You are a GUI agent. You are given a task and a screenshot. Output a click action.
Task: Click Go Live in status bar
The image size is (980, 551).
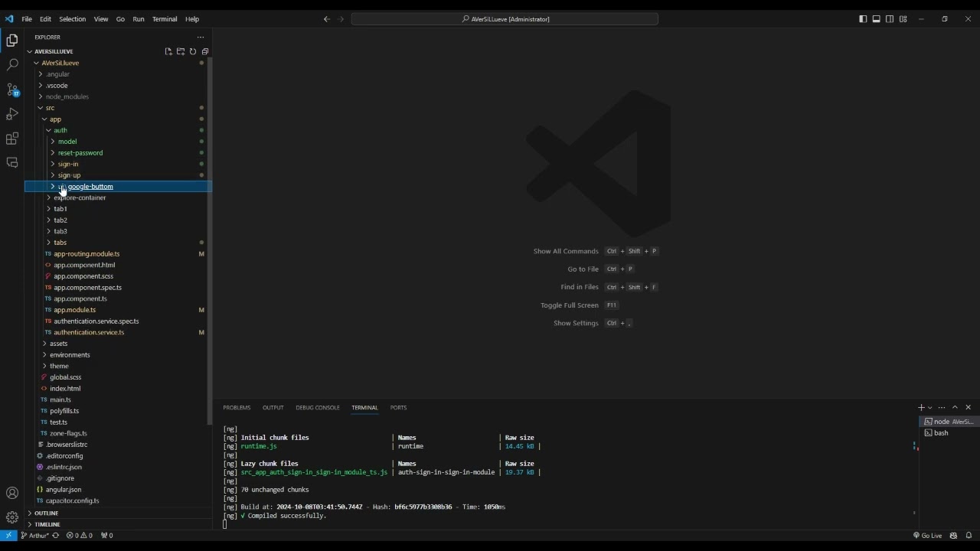927,536
